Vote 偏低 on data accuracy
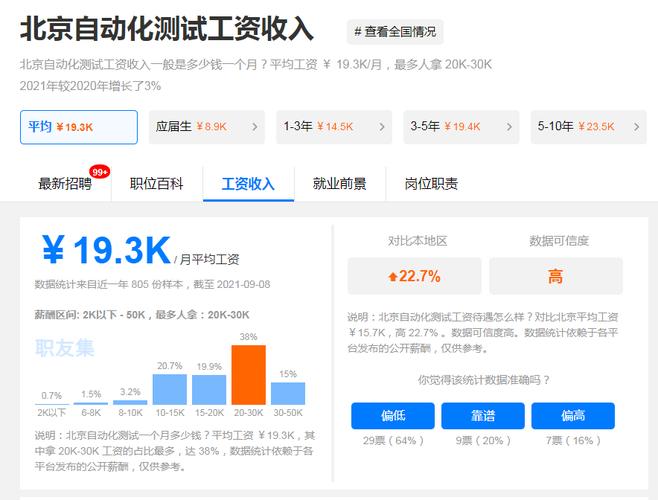This screenshot has height=500, width=658. click(x=393, y=416)
